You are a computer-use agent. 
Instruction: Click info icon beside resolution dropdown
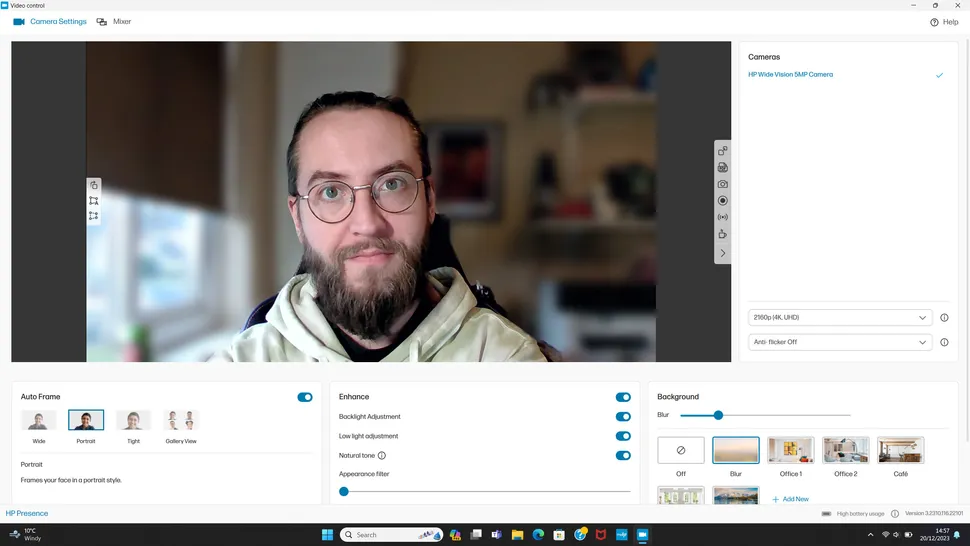944,318
